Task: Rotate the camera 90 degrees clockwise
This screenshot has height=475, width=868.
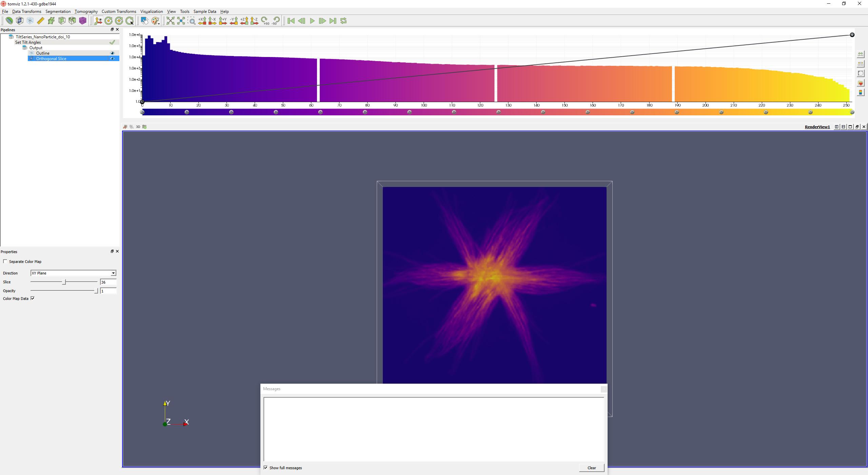Action: click(265, 21)
